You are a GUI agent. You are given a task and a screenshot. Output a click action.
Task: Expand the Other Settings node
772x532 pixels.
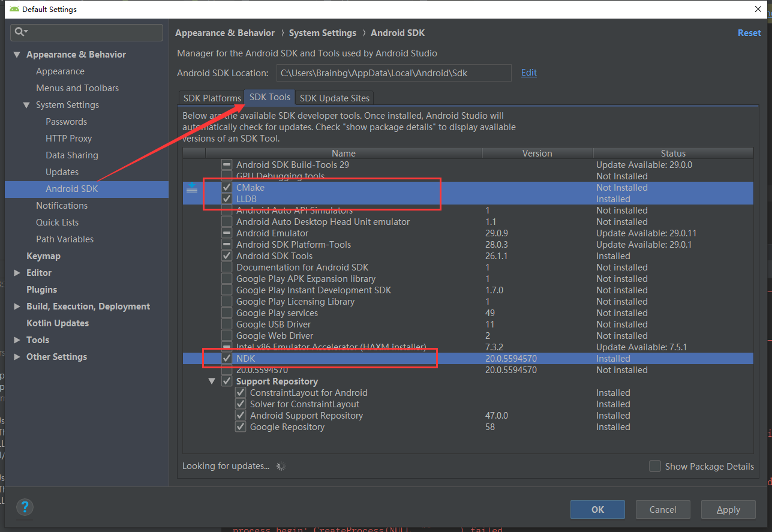click(17, 357)
